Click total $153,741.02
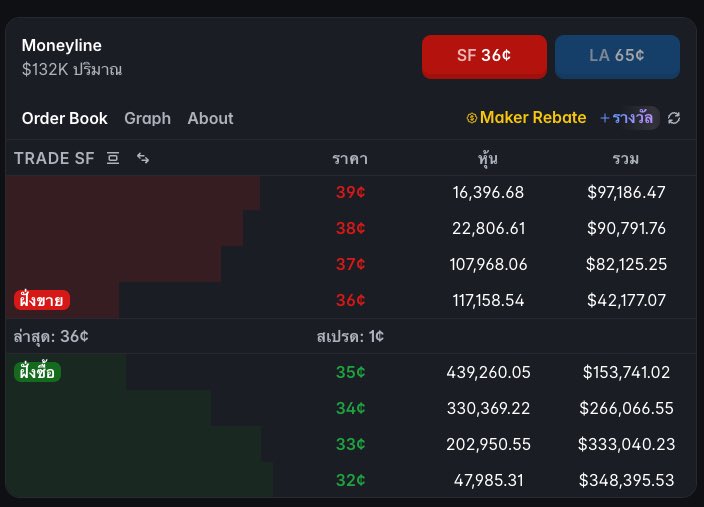 (626, 372)
